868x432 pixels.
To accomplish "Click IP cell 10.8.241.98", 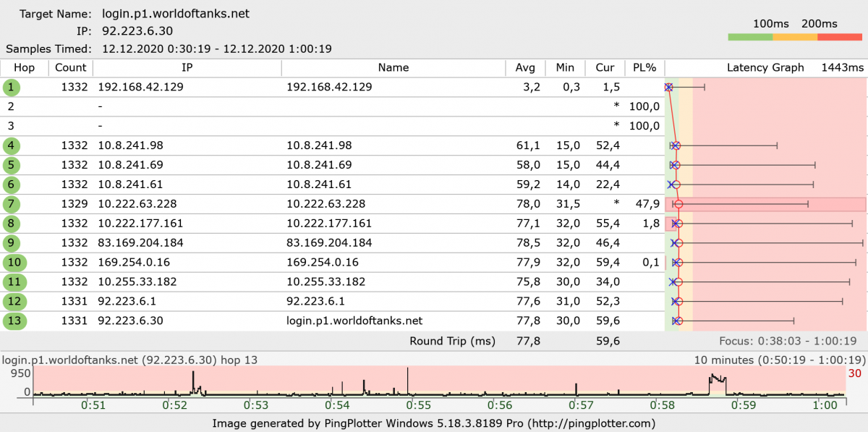I will click(x=130, y=146).
